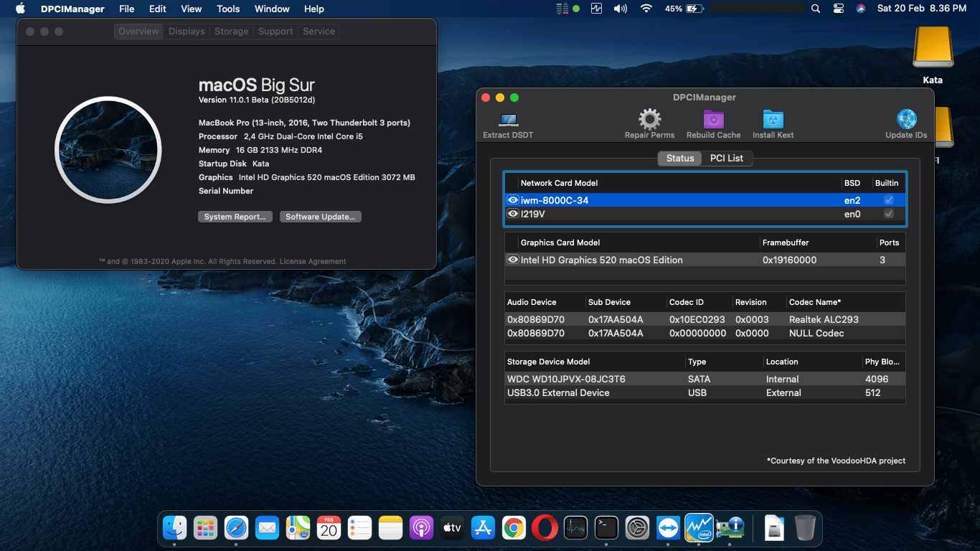Open Reminders app in Dock
Viewport: 980px width, 551px height.
pos(359,528)
